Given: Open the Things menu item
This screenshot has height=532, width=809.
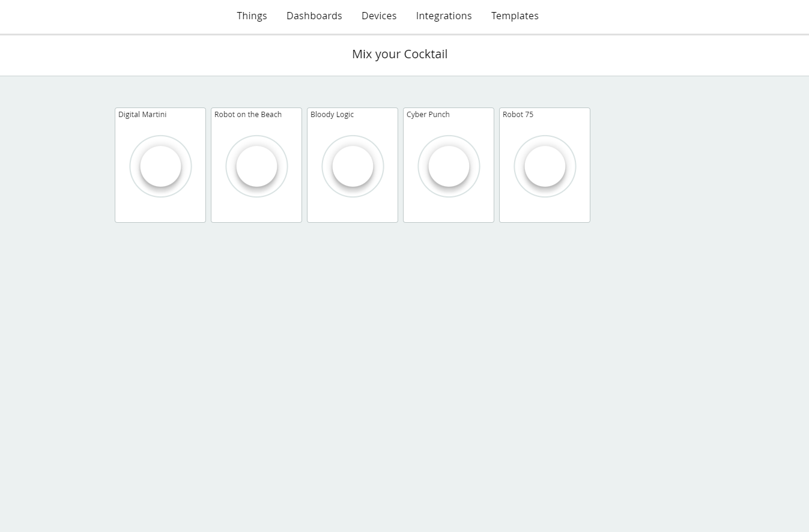Looking at the screenshot, I should 252,16.
